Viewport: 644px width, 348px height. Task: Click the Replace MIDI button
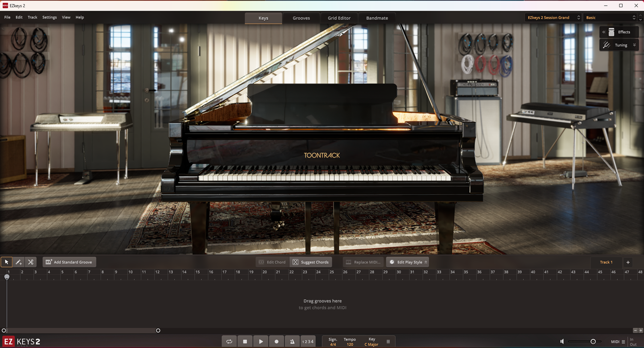point(363,262)
